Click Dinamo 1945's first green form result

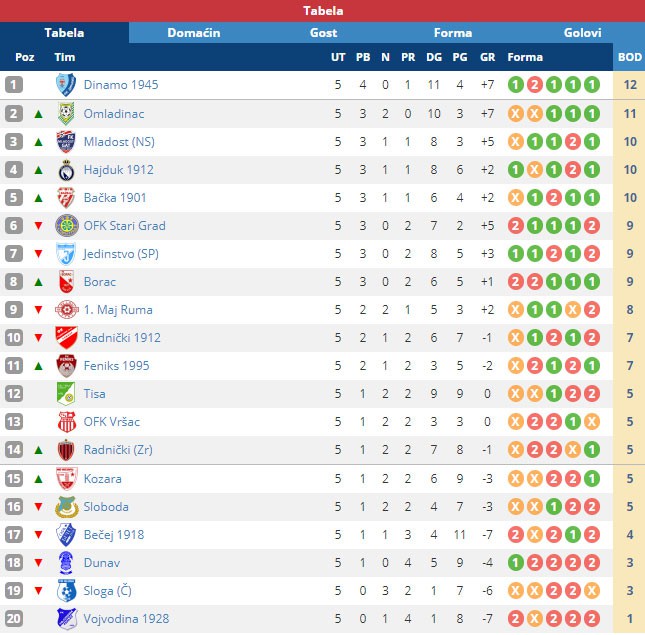click(x=515, y=85)
